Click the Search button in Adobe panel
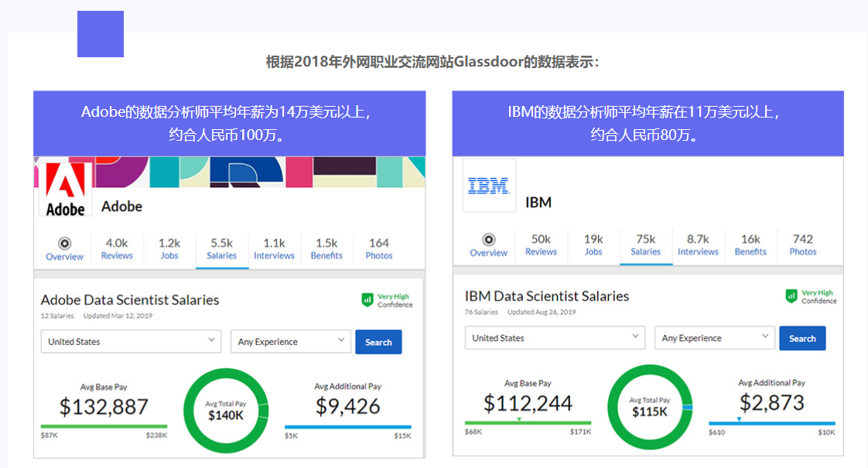868x468 pixels. point(378,342)
